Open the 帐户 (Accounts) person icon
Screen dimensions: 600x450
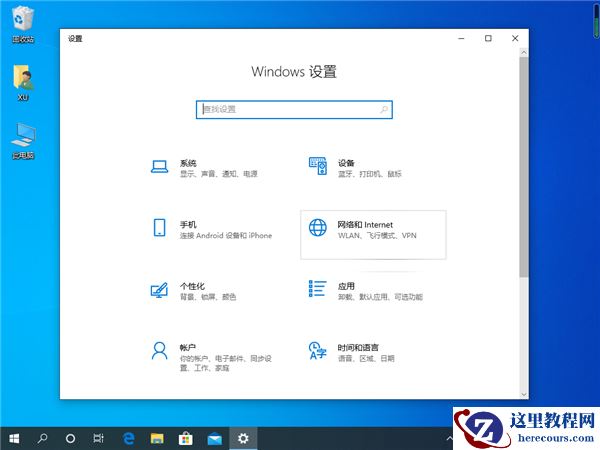coord(160,351)
